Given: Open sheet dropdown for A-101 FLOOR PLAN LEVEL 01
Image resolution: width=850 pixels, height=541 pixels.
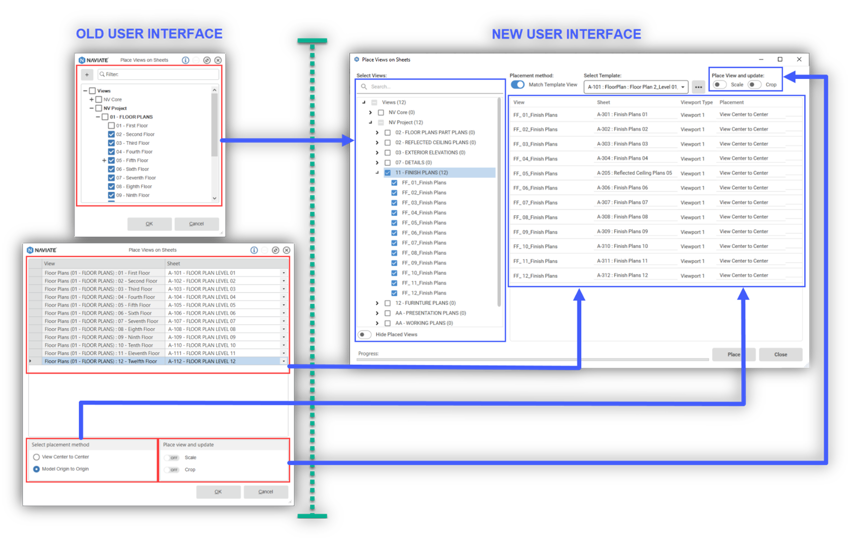Looking at the screenshot, I should coord(284,273).
